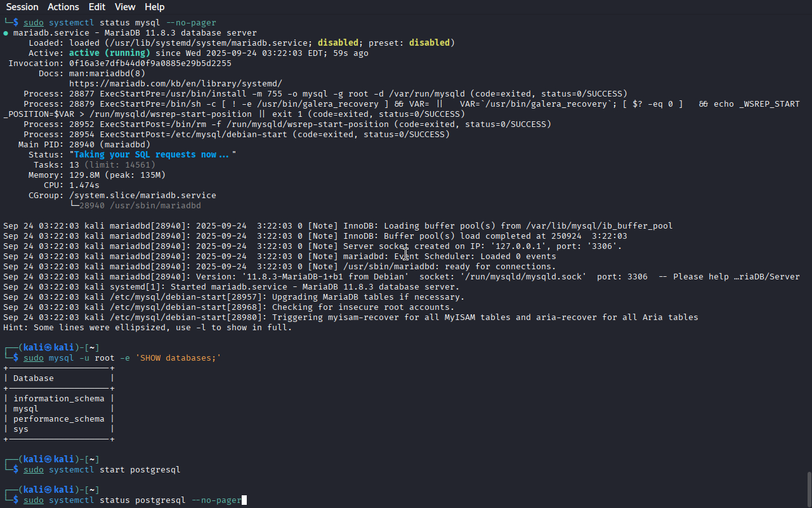Open the Edit menu

[x=97, y=7]
